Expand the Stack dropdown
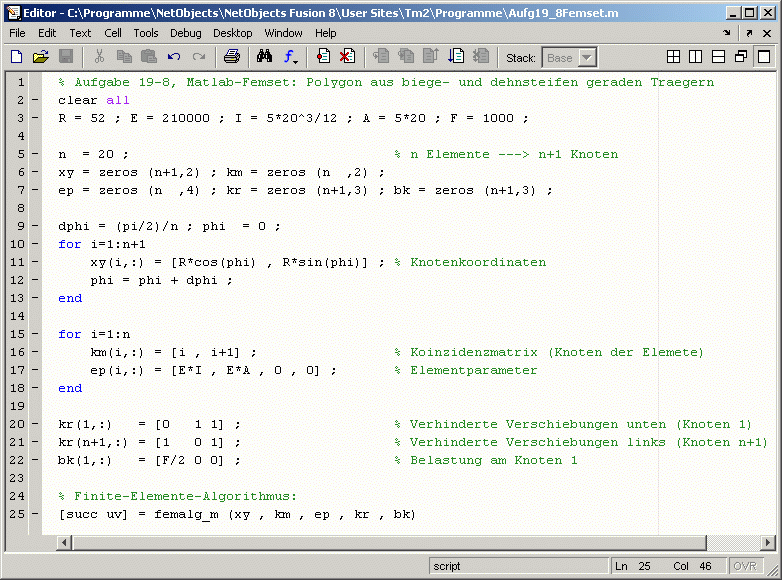782x580 pixels. click(x=586, y=58)
